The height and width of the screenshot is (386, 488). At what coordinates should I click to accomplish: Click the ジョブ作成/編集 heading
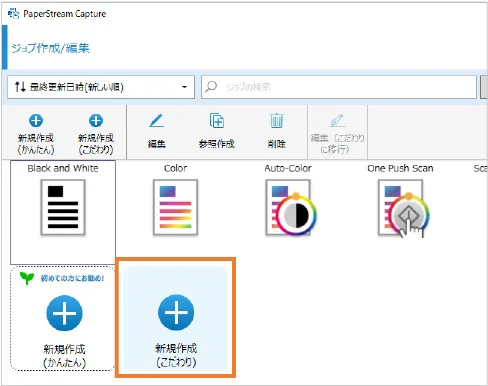click(51, 48)
